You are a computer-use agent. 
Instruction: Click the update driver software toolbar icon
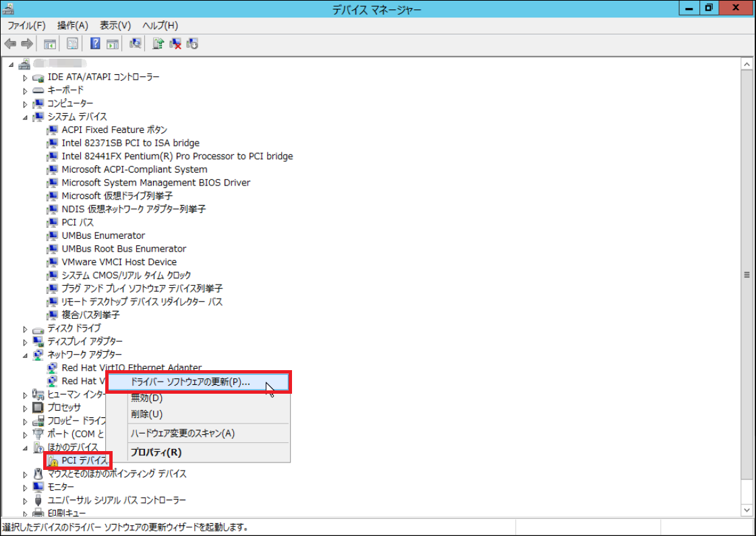[x=158, y=44]
